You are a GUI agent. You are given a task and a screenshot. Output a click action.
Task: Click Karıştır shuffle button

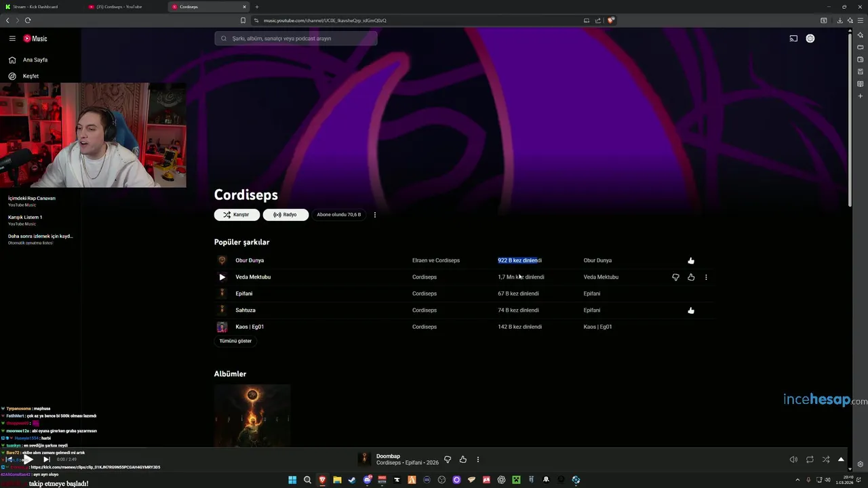click(237, 215)
